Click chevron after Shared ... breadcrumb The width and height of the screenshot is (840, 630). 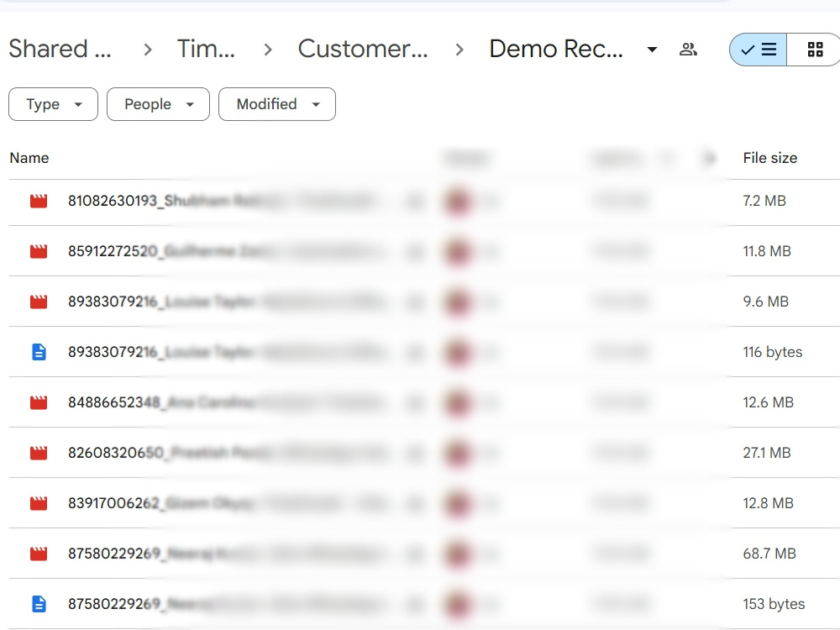148,50
